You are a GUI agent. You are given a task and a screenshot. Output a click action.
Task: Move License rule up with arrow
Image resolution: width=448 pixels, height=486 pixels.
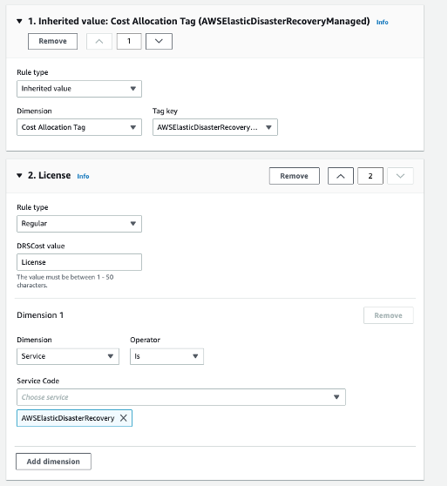[340, 176]
